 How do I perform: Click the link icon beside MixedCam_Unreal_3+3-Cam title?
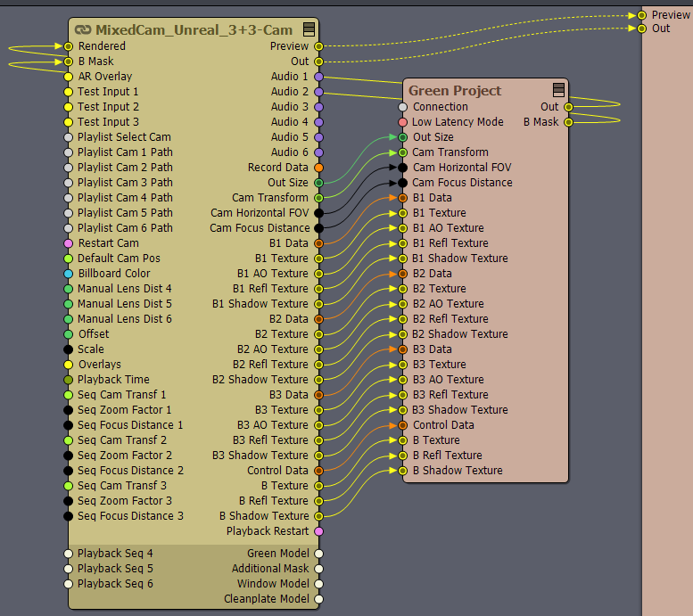pyautogui.click(x=83, y=30)
